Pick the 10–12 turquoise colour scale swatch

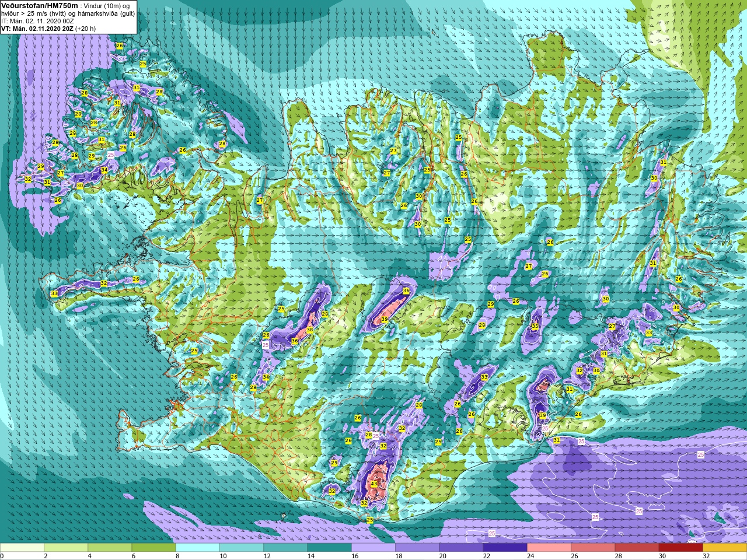242,547
